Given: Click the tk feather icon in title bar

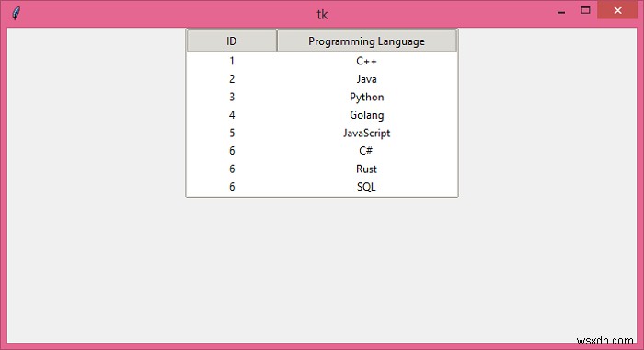Looking at the screenshot, I should tap(16, 13).
